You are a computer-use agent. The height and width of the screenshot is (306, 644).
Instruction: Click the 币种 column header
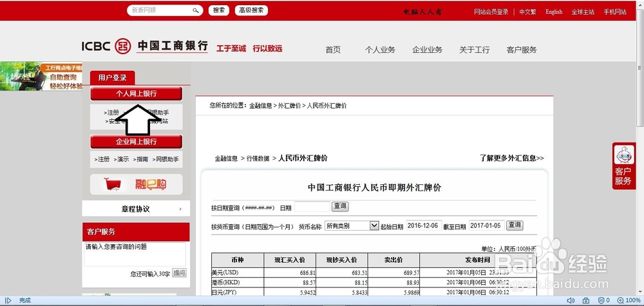238,260
